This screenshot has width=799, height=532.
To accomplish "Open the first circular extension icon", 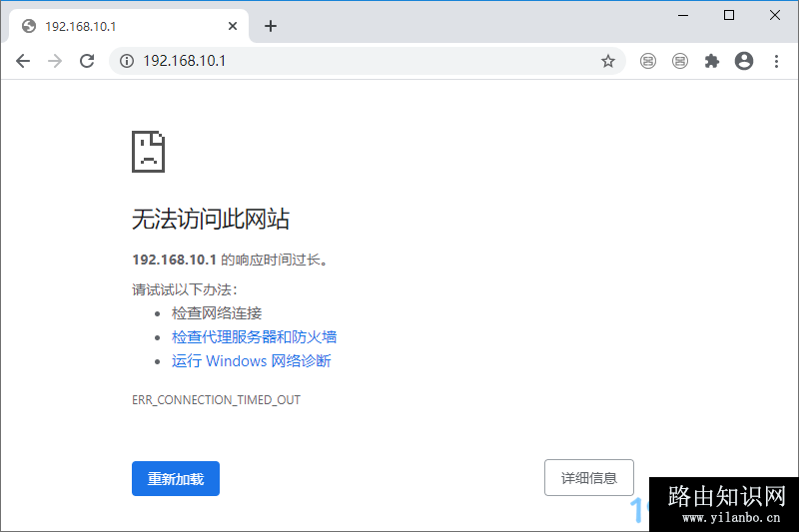I will click(647, 61).
